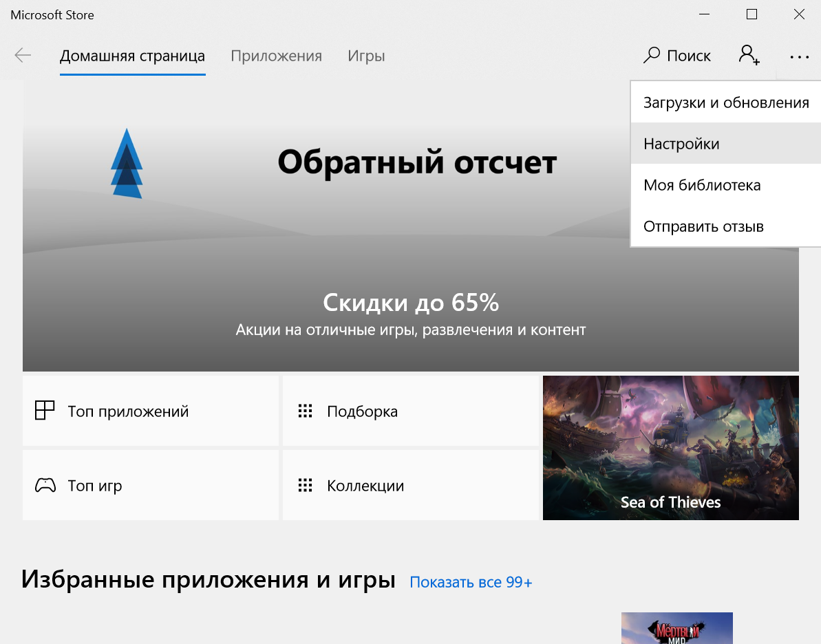Click the search magnifier icon

(651, 56)
